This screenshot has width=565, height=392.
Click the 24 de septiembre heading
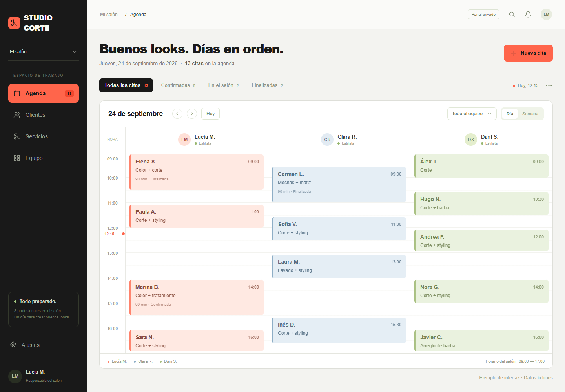[135, 114]
